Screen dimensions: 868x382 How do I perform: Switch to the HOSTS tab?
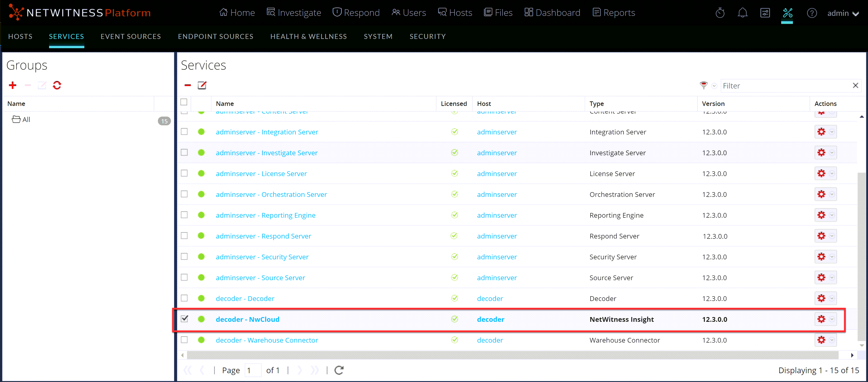point(20,36)
